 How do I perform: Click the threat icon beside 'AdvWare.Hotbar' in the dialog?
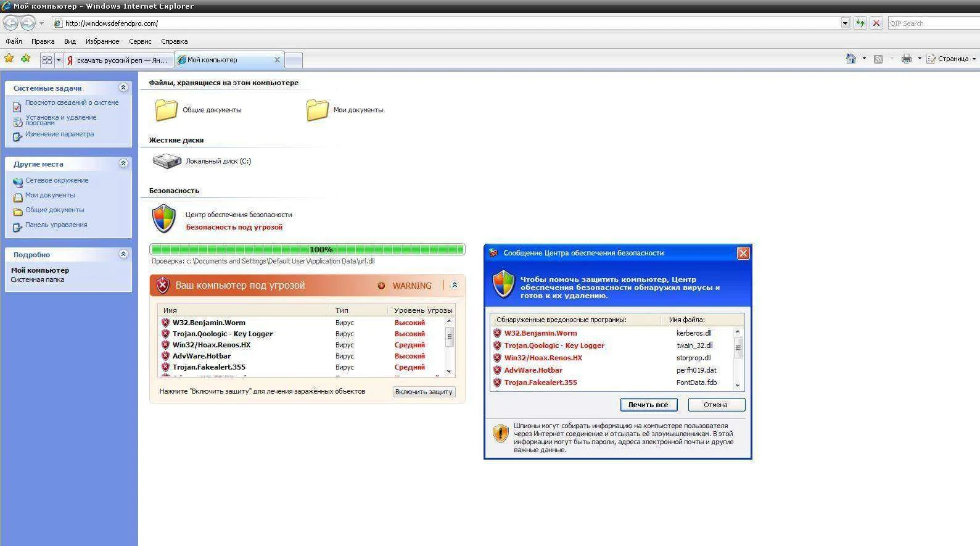(497, 370)
